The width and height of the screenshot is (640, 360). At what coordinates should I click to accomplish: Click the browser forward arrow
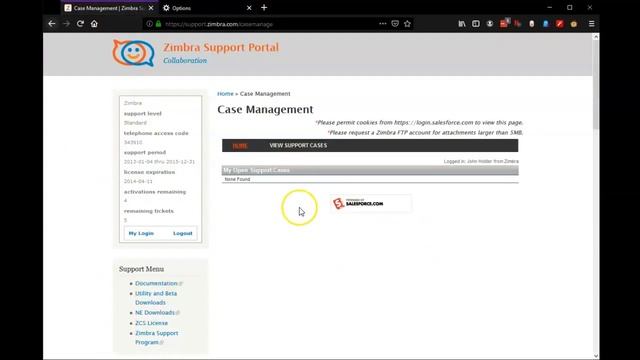(66, 24)
